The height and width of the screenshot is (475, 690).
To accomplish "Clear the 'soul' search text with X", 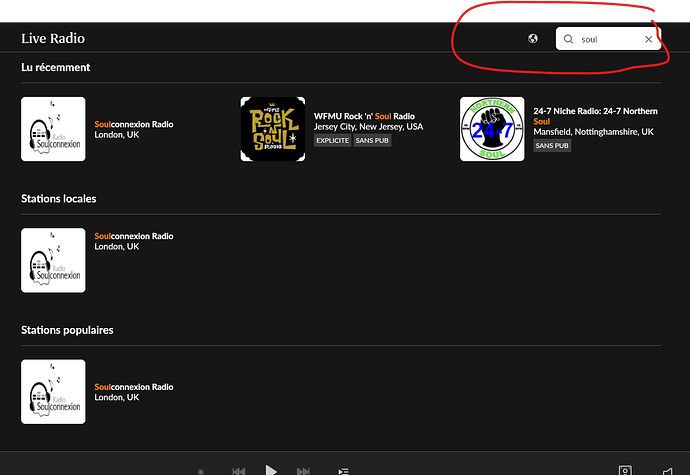I will (648, 39).
